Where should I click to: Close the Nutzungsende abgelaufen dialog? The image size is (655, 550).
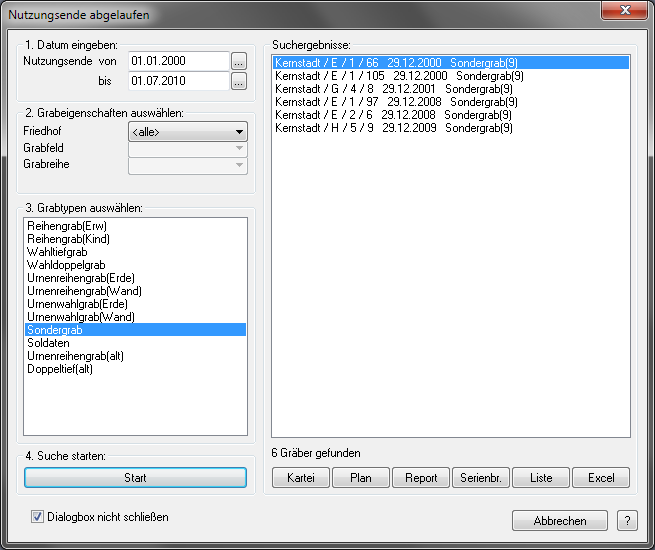(x=625, y=12)
